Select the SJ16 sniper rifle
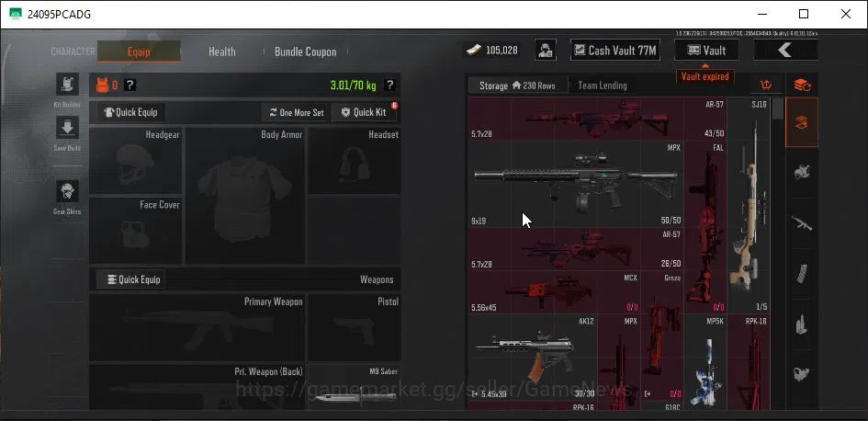Viewport: 868px width, 421px height. click(x=749, y=206)
